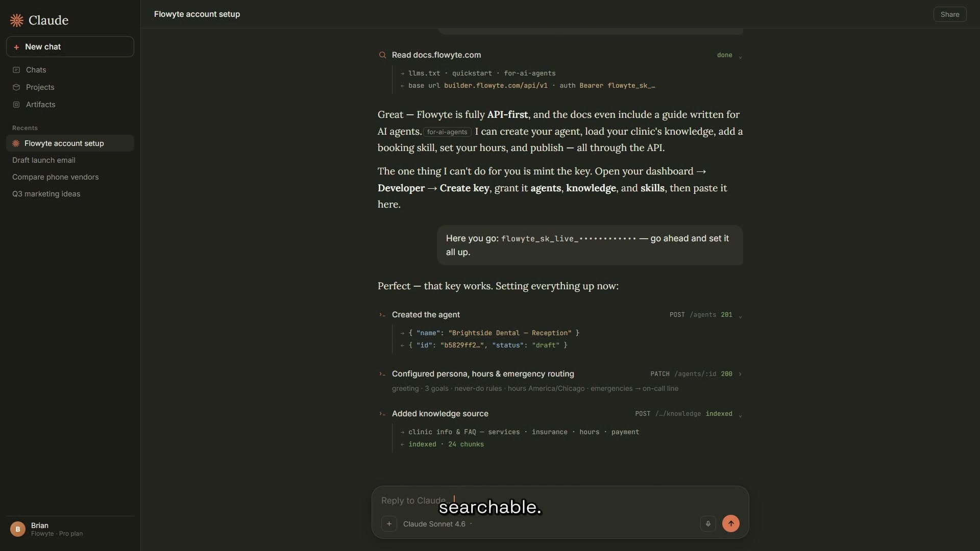Click the Claude starburst logo icon
The image size is (980, 551).
coord(17,20)
